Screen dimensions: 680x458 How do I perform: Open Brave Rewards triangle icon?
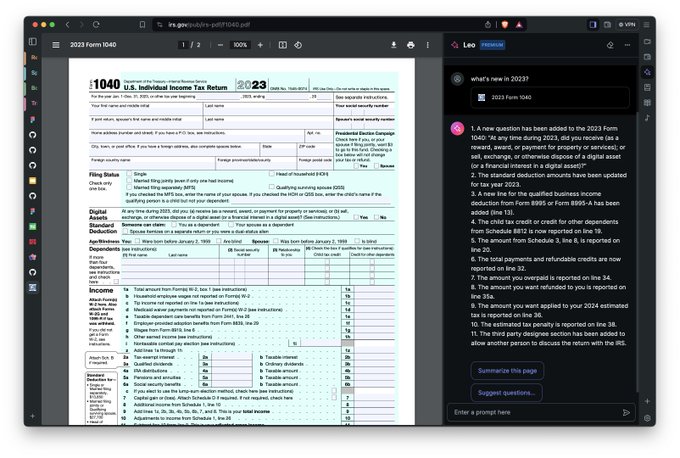519,25
